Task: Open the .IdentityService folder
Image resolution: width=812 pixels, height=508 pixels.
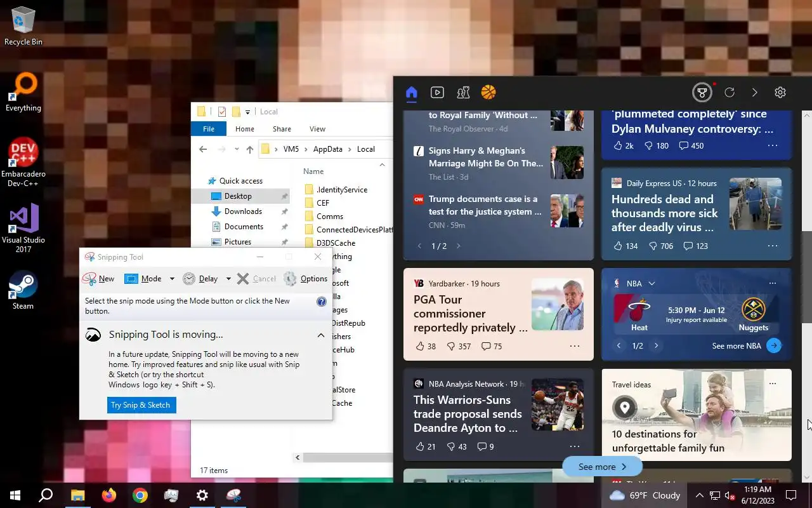Action: [x=341, y=189]
